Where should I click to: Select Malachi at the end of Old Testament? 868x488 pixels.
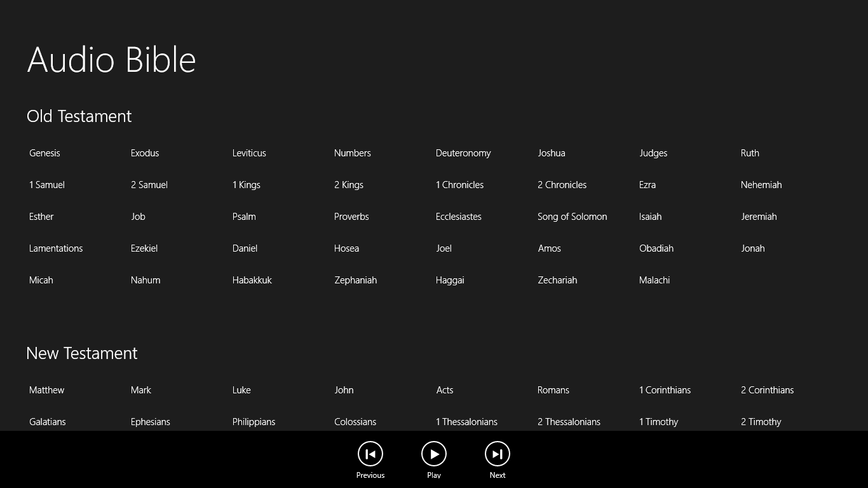coord(654,280)
